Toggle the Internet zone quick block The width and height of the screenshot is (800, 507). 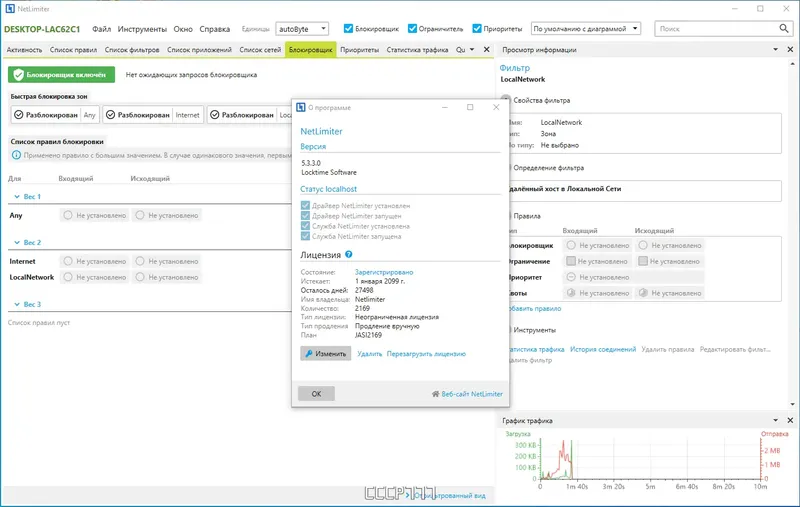pos(153,115)
